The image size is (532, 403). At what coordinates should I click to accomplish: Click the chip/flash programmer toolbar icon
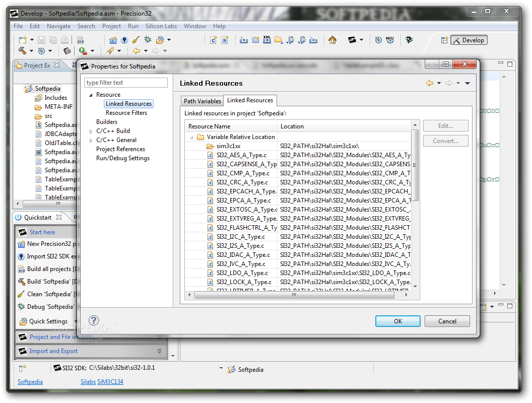click(x=67, y=51)
